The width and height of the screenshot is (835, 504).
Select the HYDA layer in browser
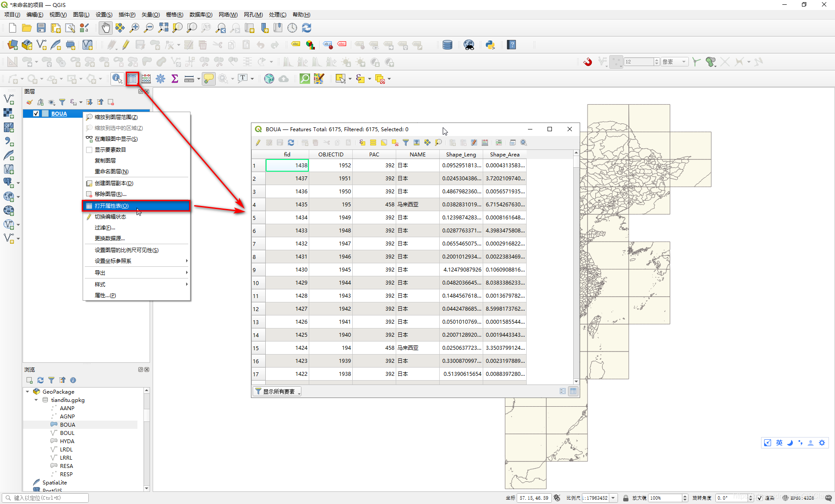click(67, 441)
